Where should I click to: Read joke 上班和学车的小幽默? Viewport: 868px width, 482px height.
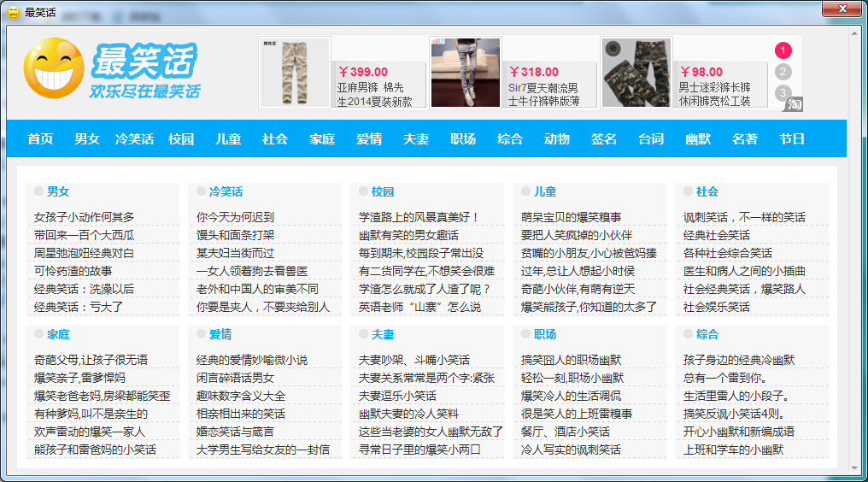click(x=734, y=450)
